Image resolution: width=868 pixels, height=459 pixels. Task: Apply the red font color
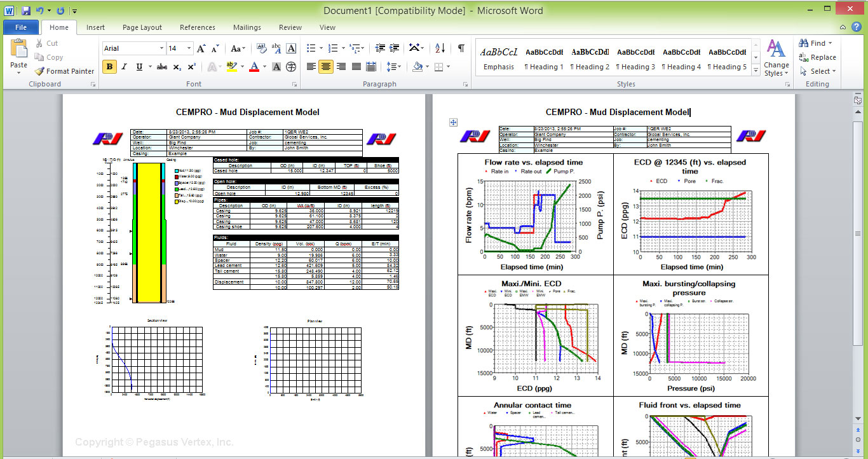pyautogui.click(x=254, y=67)
